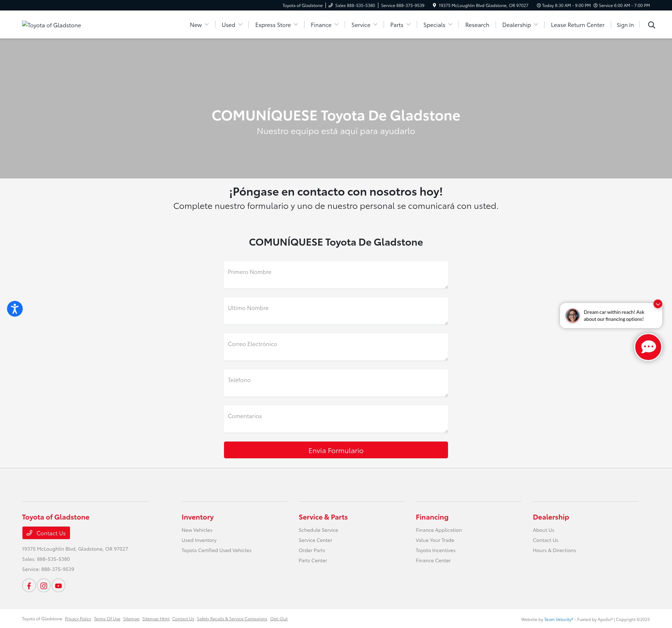Click the Financing footer heading
The image size is (672, 628).
(x=432, y=517)
